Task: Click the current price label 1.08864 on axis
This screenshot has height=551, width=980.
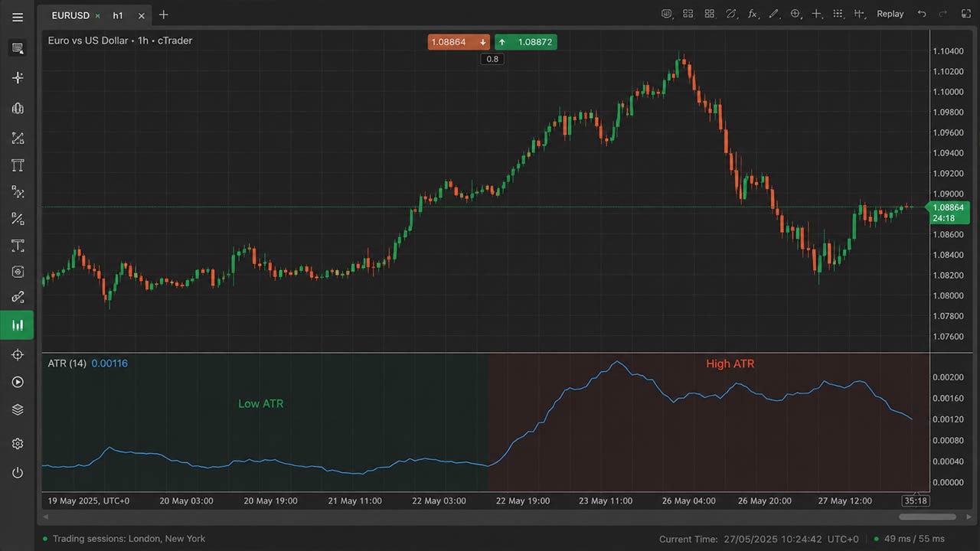Action: coord(949,207)
